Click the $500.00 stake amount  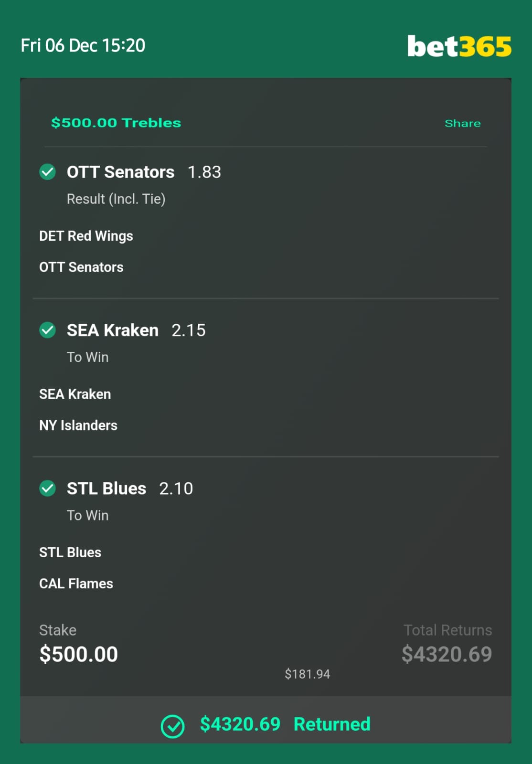point(78,654)
